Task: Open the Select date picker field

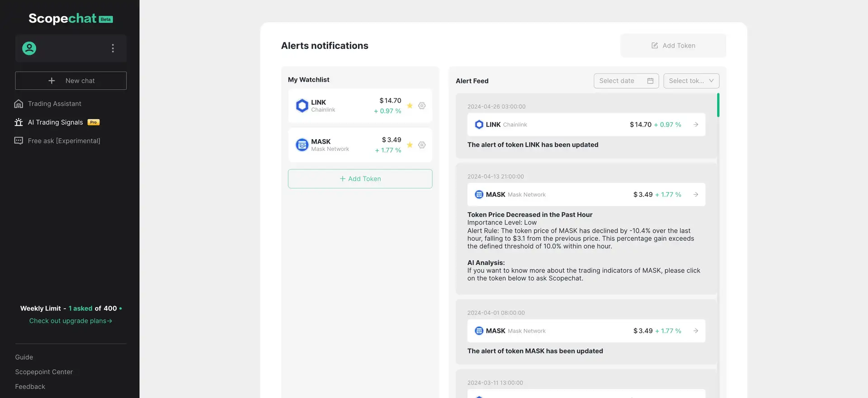Action: coord(618,81)
